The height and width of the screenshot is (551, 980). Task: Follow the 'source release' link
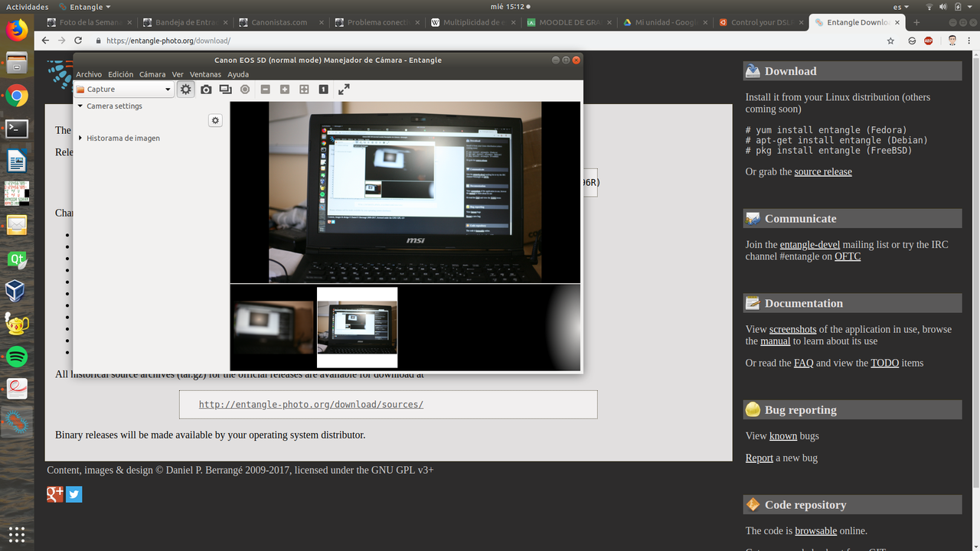coord(823,171)
